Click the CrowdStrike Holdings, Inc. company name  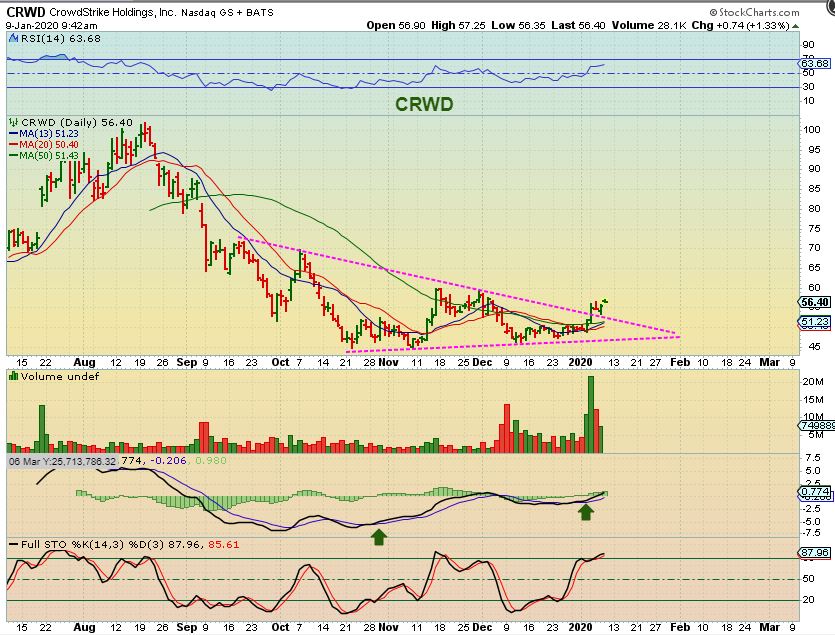tap(112, 12)
